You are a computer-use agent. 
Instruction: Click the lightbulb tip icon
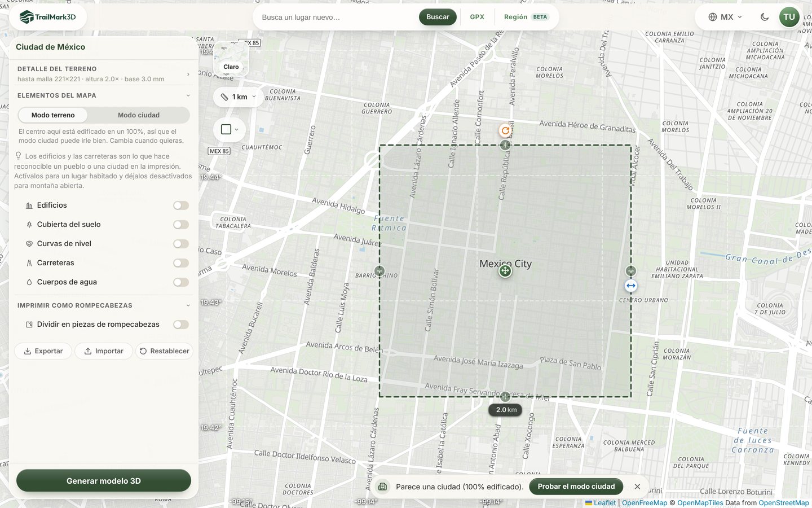pyautogui.click(x=18, y=156)
